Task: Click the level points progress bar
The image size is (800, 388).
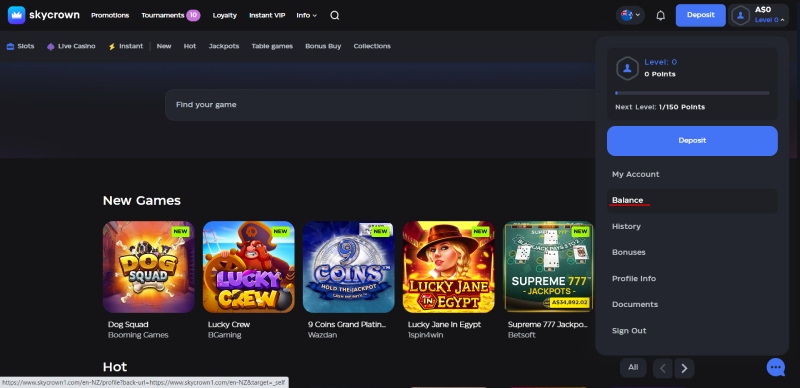Action: coord(692,93)
